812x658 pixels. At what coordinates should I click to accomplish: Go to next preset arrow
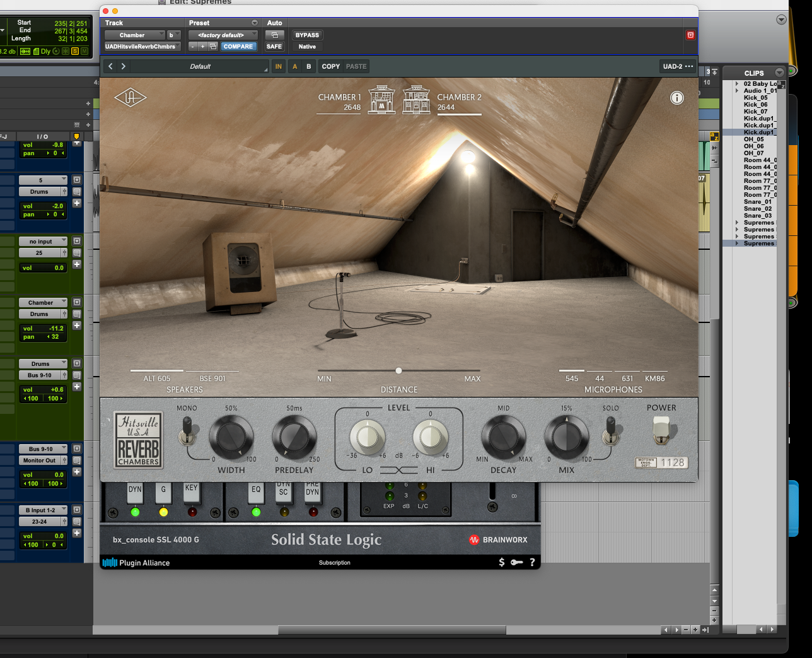[x=124, y=66]
